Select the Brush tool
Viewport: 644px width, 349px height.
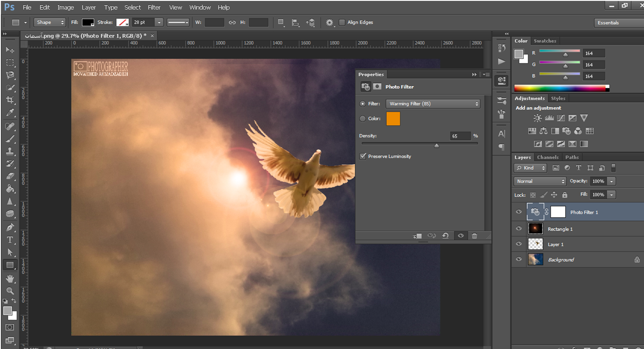[10, 139]
